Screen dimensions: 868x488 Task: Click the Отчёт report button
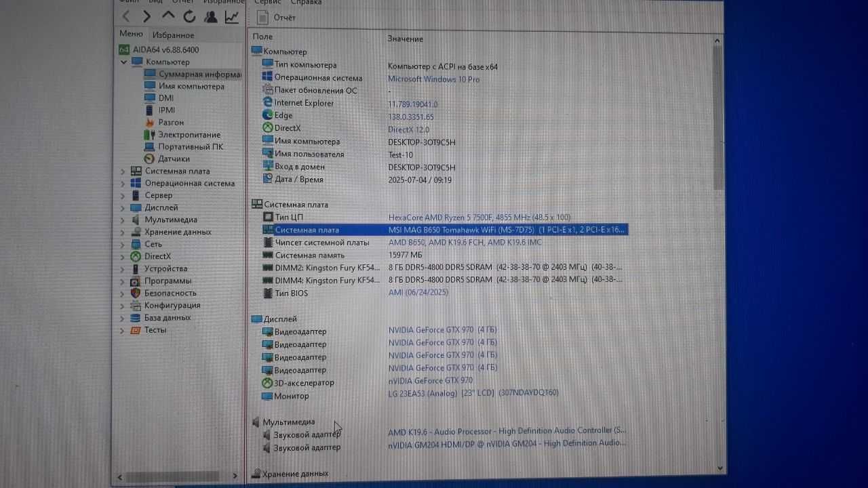[x=277, y=18]
